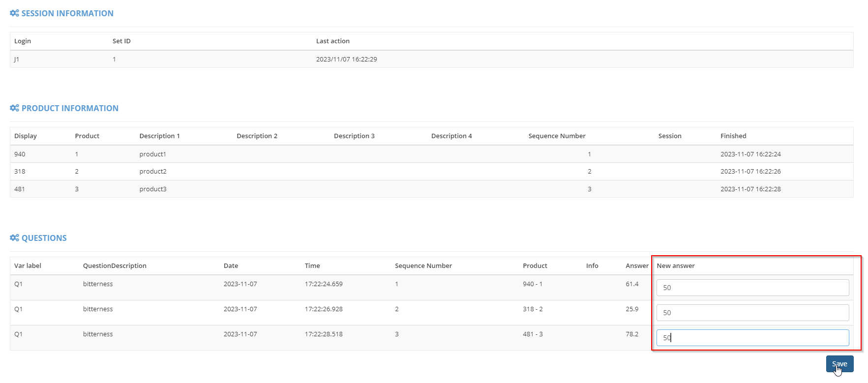Viewport: 868px width, 383px height.
Task: Click the gears icon beside Product Information
Action: pos(14,108)
